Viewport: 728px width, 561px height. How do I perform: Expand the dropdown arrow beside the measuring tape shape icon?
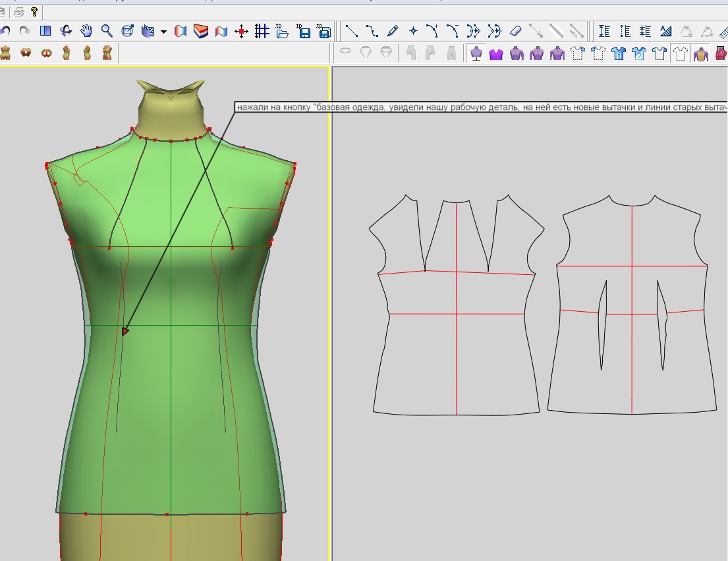[x=163, y=32]
